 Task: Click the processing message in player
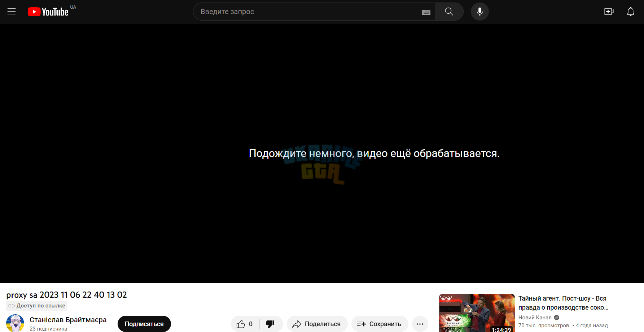(374, 153)
